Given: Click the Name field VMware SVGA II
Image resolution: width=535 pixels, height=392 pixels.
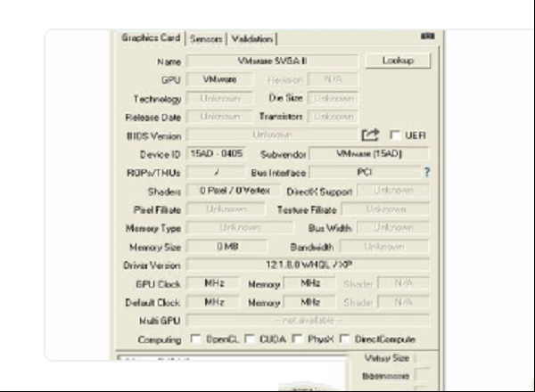Looking at the screenshot, I should tap(272, 61).
